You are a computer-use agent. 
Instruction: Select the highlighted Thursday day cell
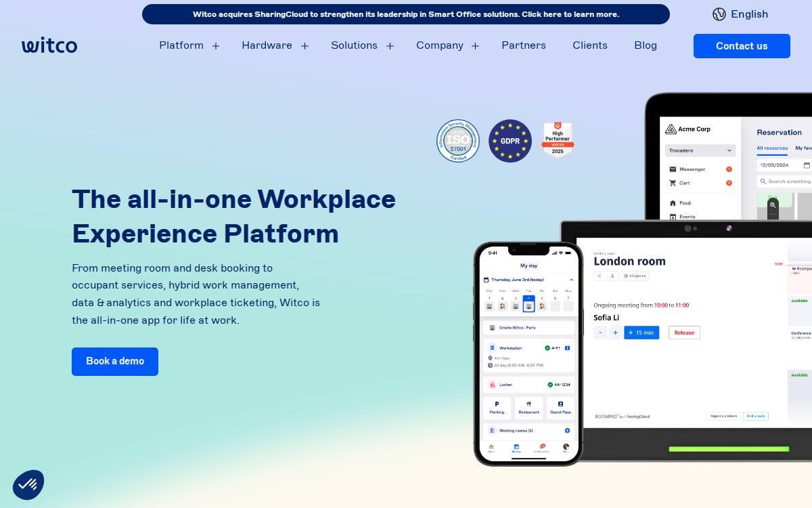coord(529,303)
